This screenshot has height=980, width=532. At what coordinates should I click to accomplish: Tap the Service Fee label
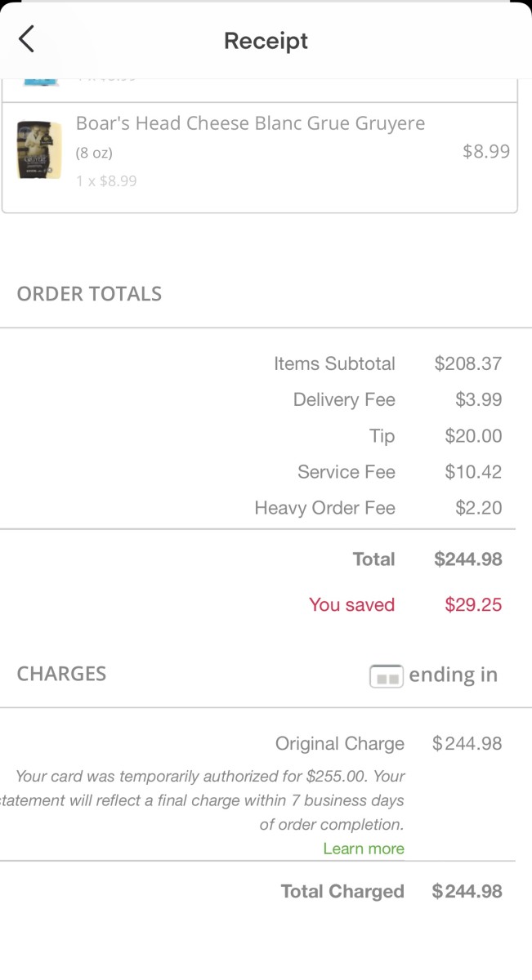coord(346,472)
